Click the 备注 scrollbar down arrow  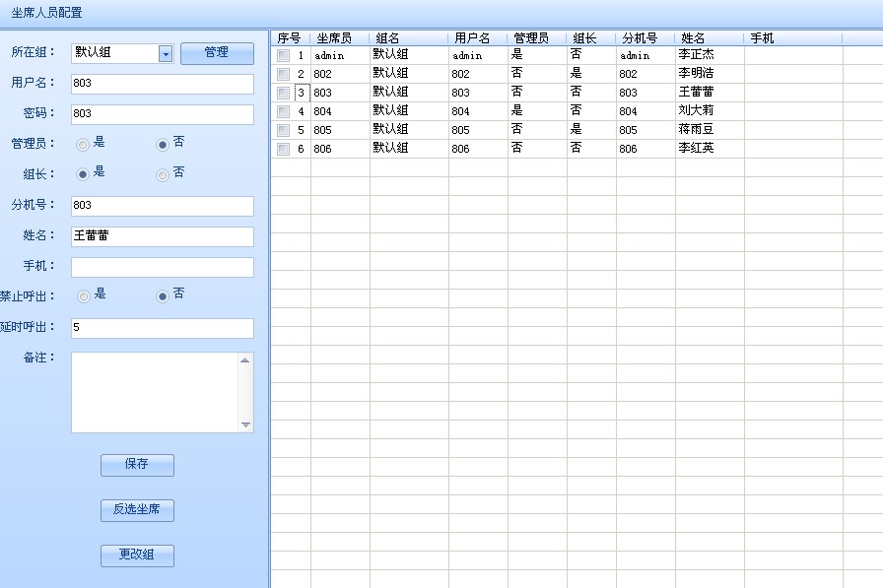pos(245,425)
